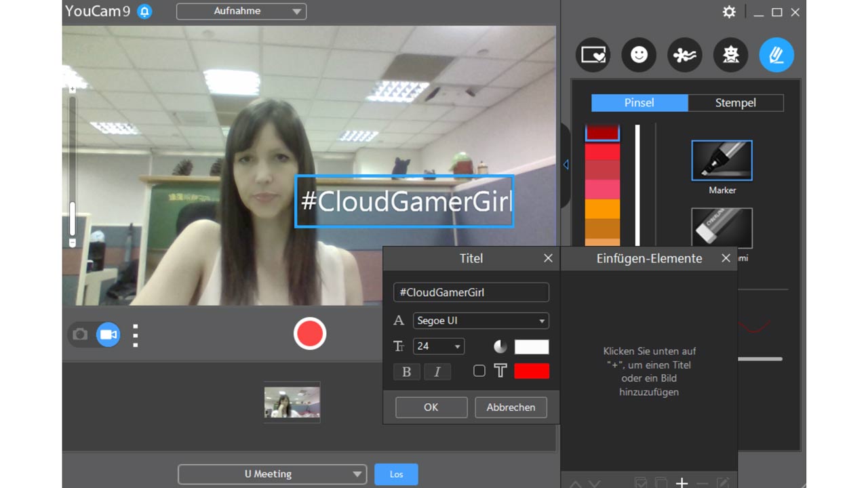Expand the Segoe UI font dropdown
868x488 pixels.
tap(481, 321)
